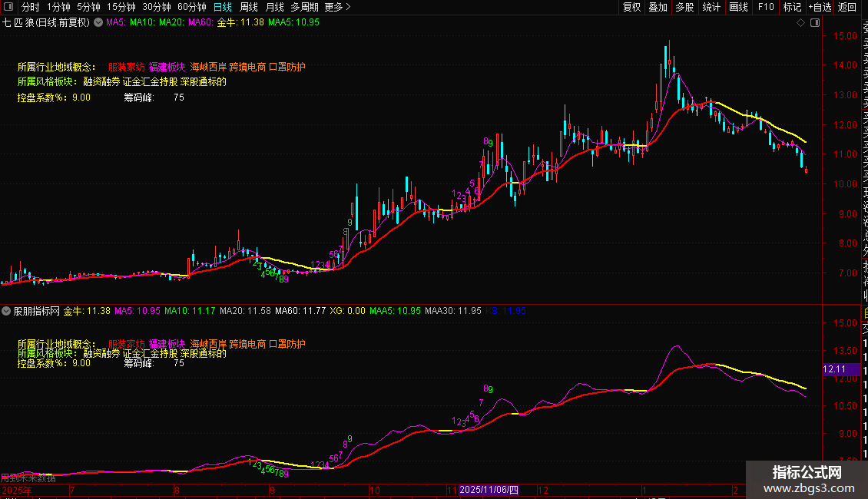868x499 pixels.
Task: Toggle the left sidebar panel icon
Action: point(8,7)
